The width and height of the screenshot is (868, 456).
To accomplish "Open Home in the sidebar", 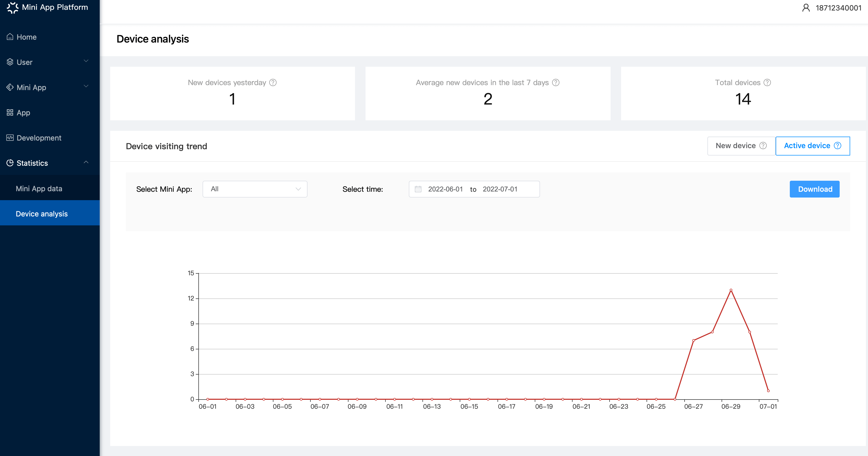I will click(50, 37).
